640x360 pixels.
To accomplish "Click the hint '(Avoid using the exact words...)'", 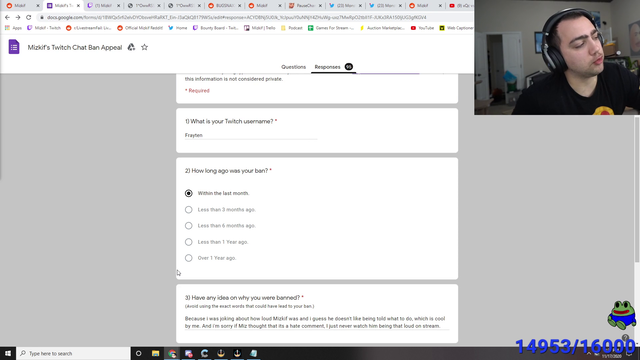I will point(249,306).
